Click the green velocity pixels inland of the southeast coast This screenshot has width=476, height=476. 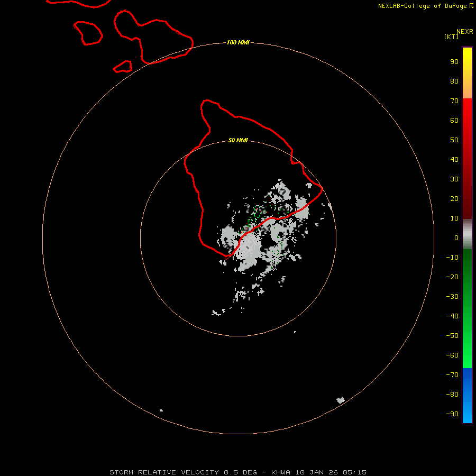click(x=254, y=216)
